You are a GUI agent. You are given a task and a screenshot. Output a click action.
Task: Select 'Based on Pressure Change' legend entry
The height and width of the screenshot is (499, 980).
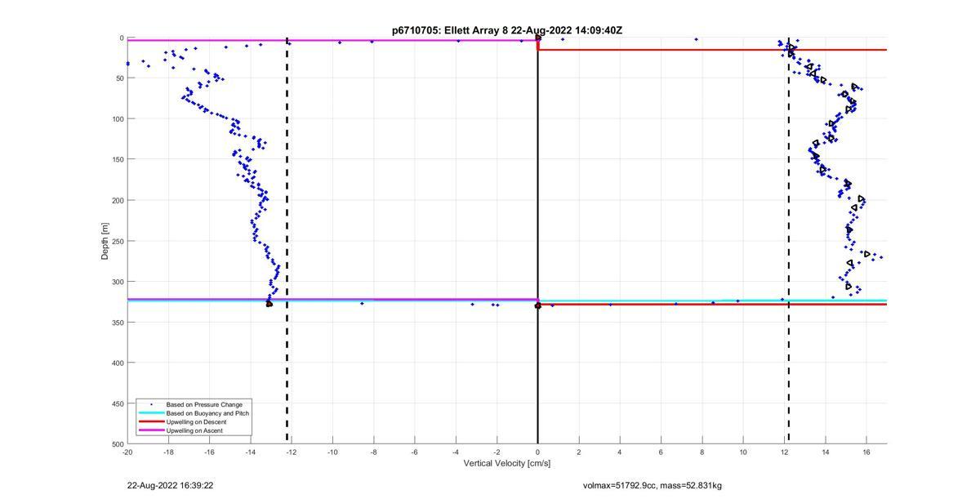pos(204,404)
